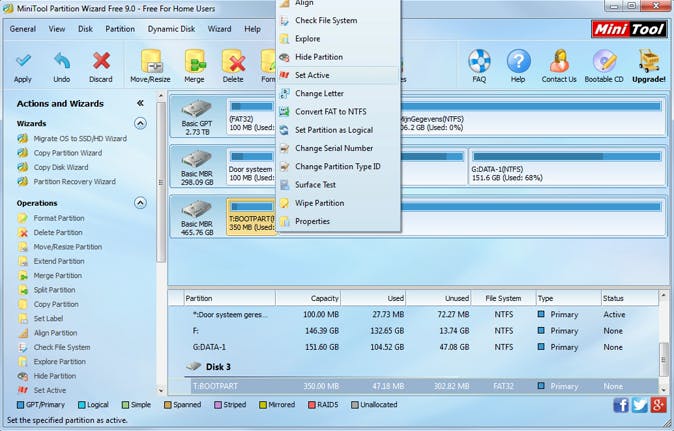The width and height of the screenshot is (674, 431).
Task: Launch Copy Disk Wizard
Action: [53, 167]
